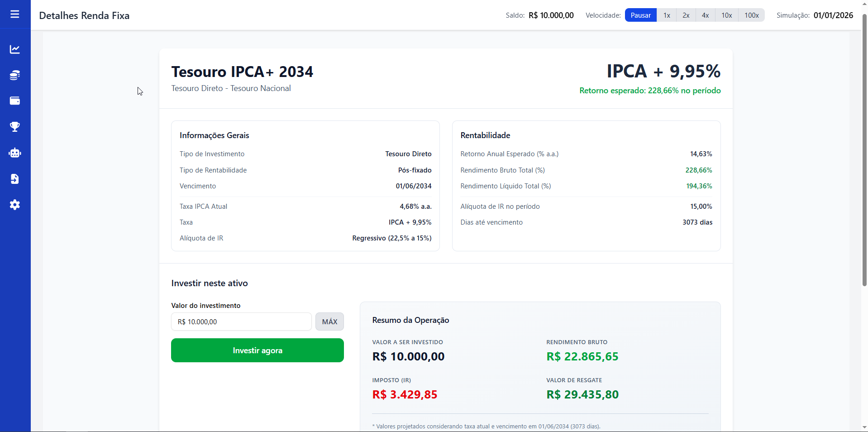Click the robot sidebar icon

pos(15,153)
